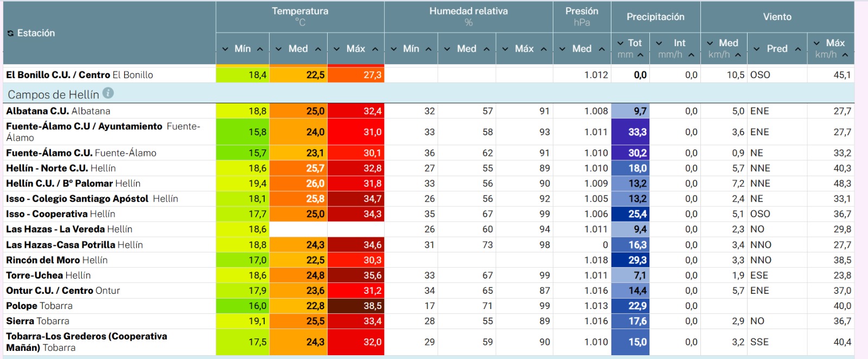Click Polope's 38,5 maximum temperature cell
Viewport: 868px width, 359px height.
click(356, 306)
